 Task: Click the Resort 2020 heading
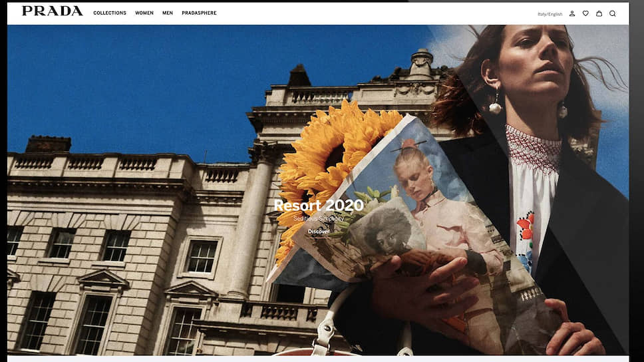[319, 206]
